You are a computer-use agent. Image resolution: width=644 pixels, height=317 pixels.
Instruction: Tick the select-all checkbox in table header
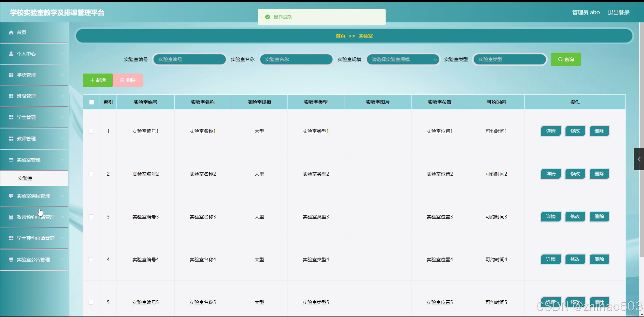(x=91, y=102)
